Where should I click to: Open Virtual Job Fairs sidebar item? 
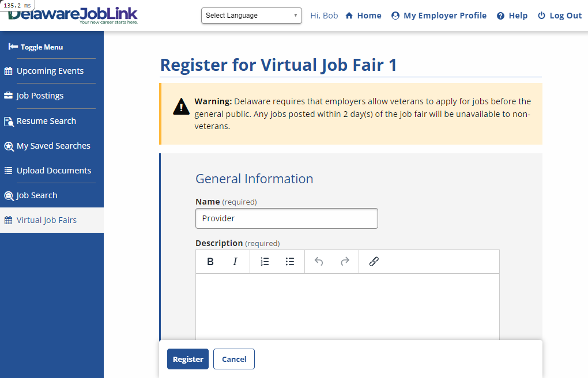(46, 220)
